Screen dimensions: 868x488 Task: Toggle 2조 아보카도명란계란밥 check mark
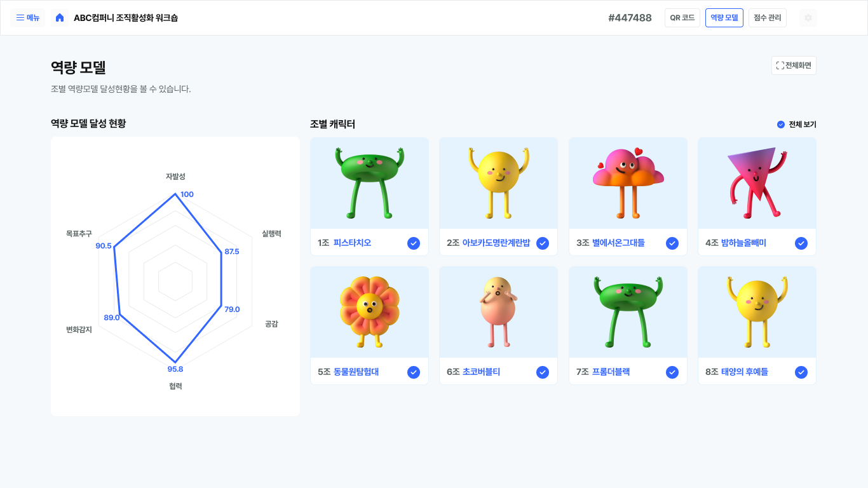543,243
